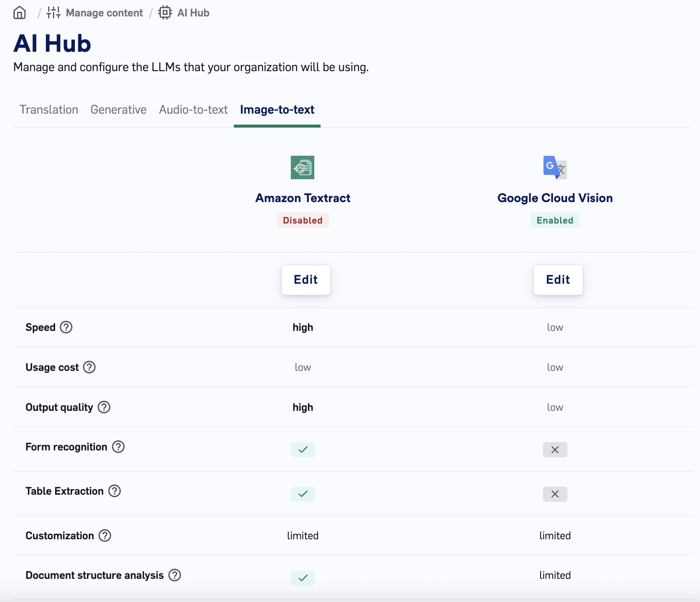
Task: Switch to the Audio-to-text tab
Action: click(x=194, y=110)
